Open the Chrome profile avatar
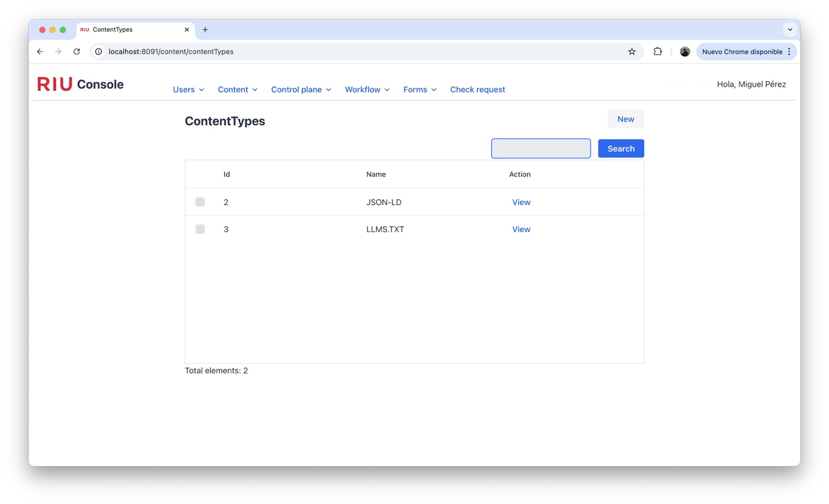Image resolution: width=829 pixels, height=504 pixels. point(684,52)
